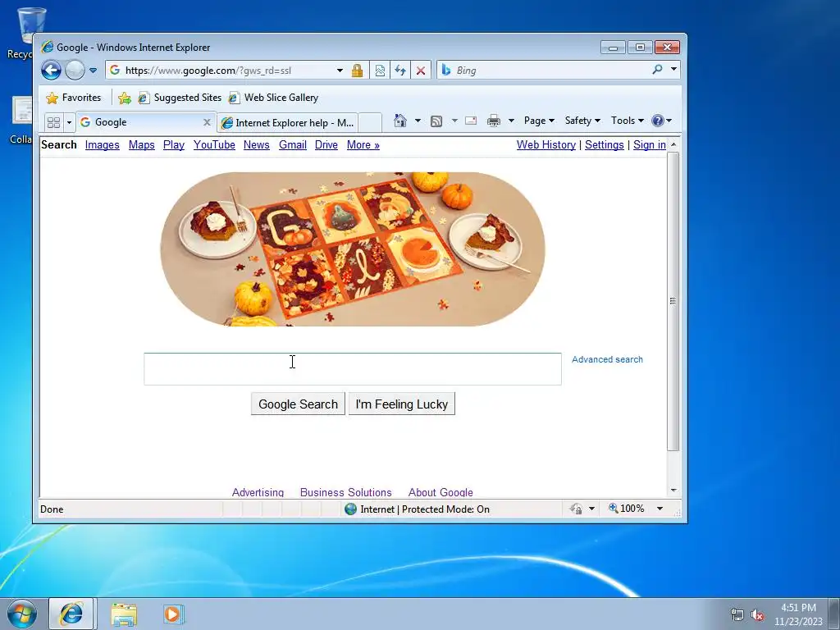Open Google Images link
Viewport: 840px width, 630px height.
[x=103, y=145]
